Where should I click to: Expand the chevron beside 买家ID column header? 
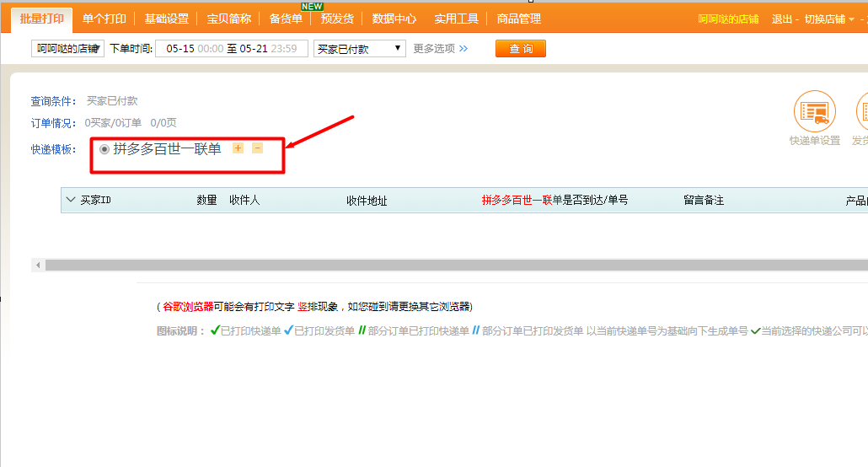click(70, 201)
